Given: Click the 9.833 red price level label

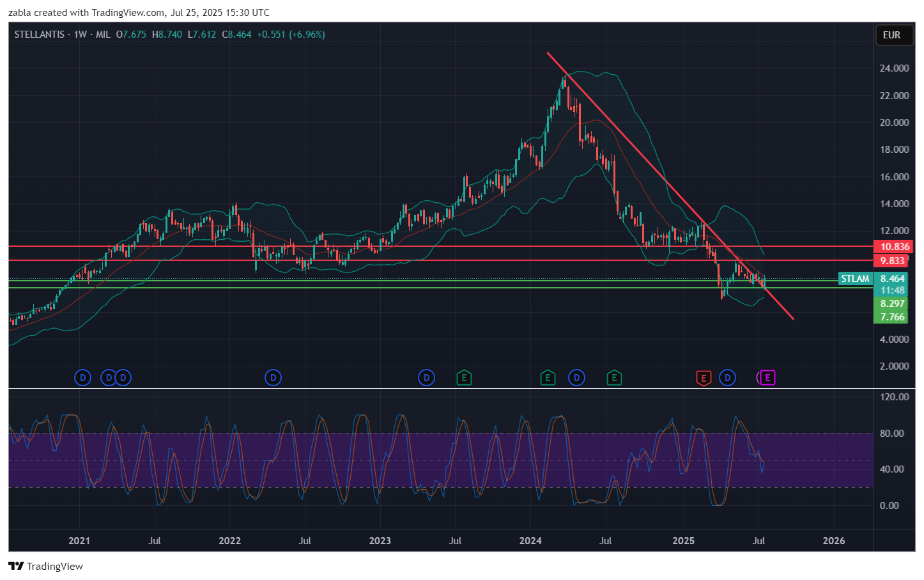Looking at the screenshot, I should pos(891,261).
